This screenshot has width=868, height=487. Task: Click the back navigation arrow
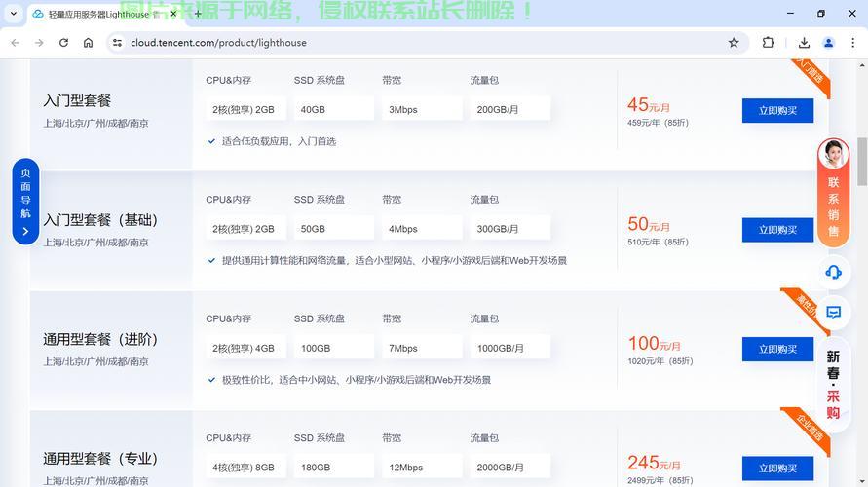click(x=15, y=43)
